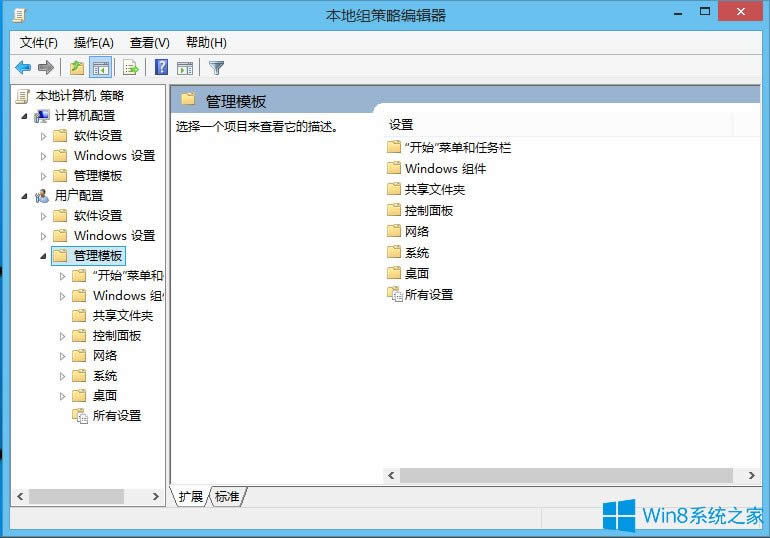Expand the 网络 node in left tree
This screenshot has width=770, height=538.
tap(62, 356)
